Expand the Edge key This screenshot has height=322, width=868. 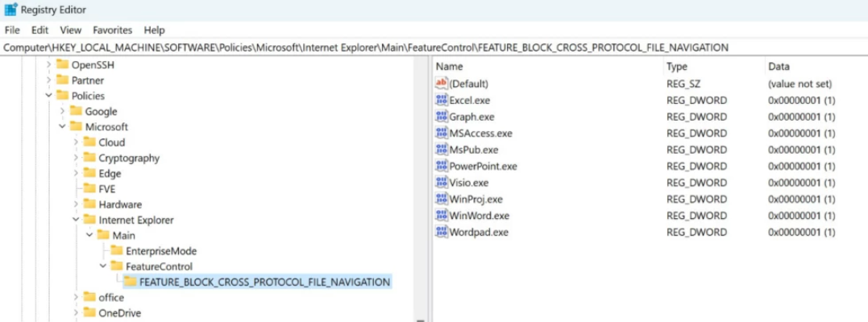(76, 173)
